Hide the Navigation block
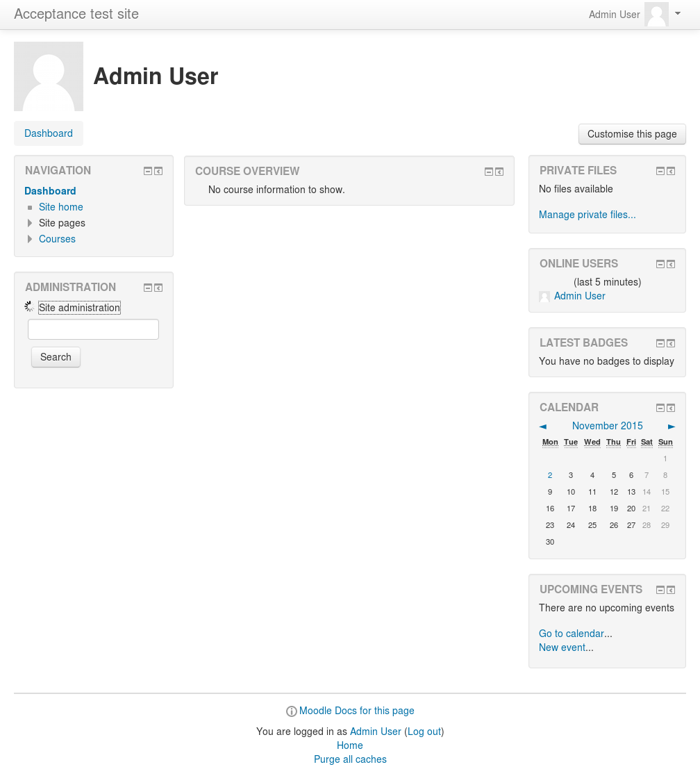This screenshot has height=776, width=700. (147, 171)
